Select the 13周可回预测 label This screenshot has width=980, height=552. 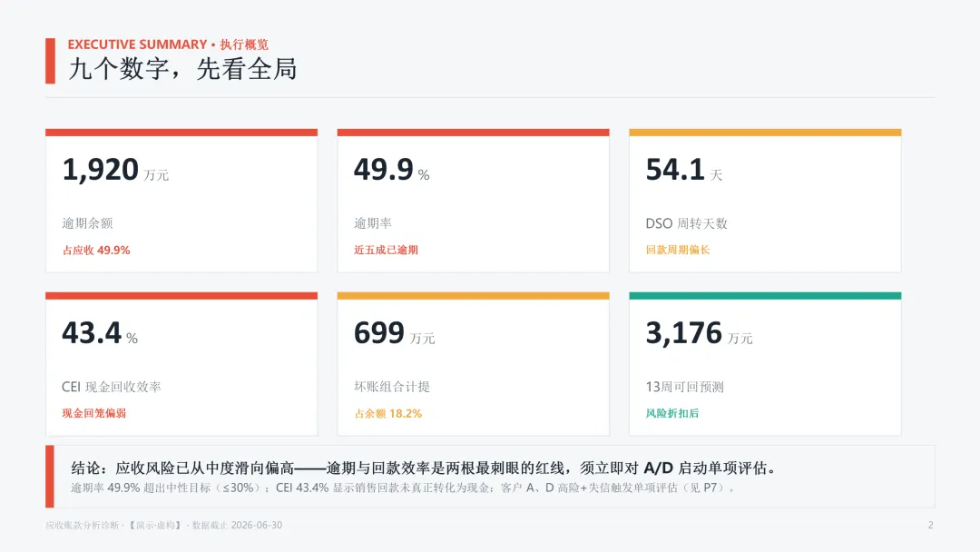pyautogui.click(x=684, y=387)
